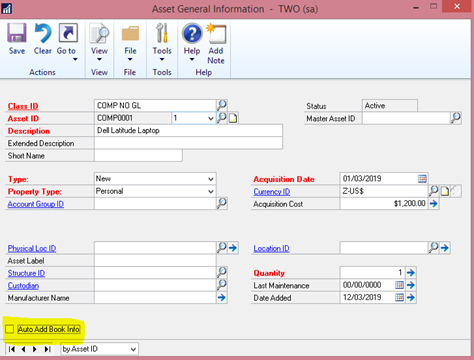
Task: Open the Acquisition Date calendar icon
Action: (422, 179)
